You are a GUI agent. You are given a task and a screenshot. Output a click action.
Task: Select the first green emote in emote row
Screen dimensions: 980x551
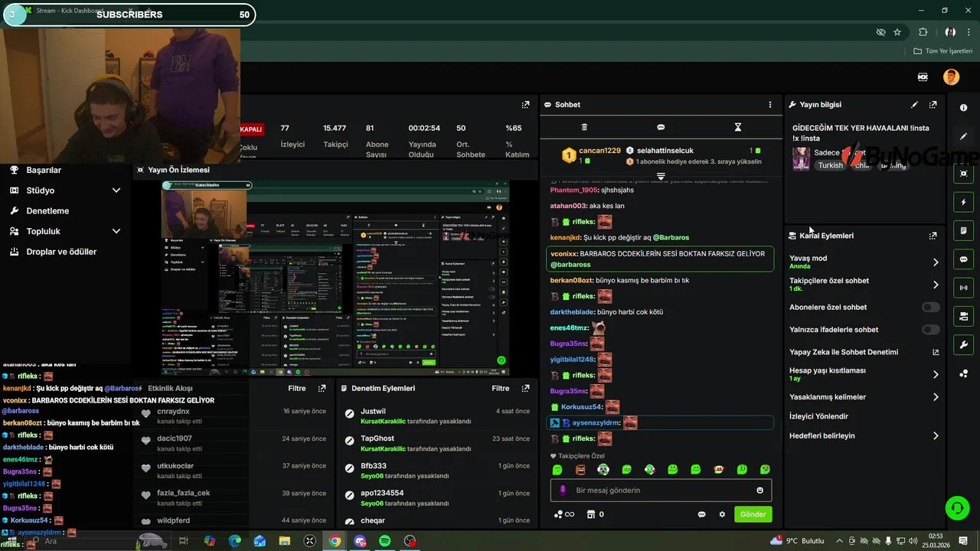[x=557, y=469]
